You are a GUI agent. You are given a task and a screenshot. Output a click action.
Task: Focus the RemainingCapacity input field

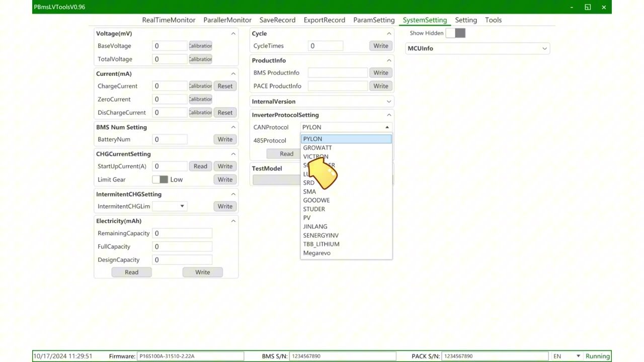coord(182,233)
